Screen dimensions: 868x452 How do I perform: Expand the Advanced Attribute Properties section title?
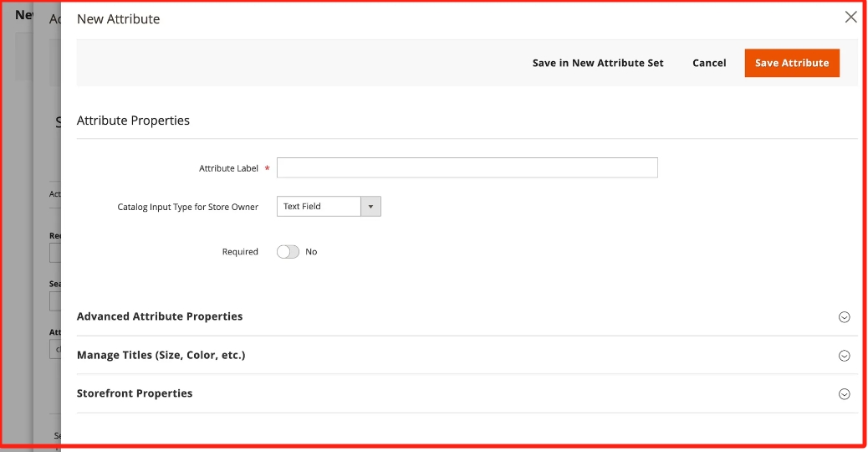click(x=160, y=316)
